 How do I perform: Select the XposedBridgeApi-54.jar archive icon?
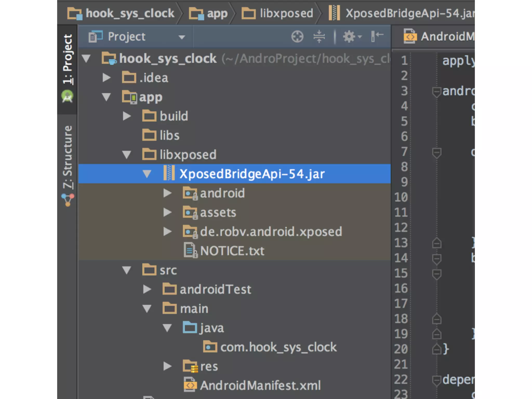[x=169, y=173]
